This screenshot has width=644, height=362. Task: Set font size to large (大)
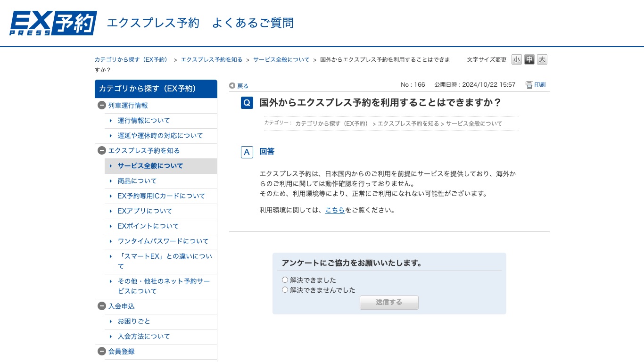542,59
